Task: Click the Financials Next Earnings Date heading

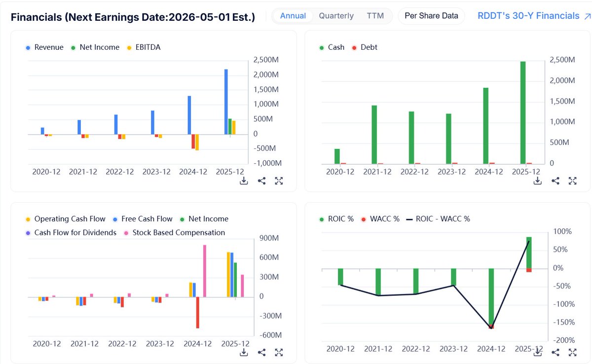Action: pyautogui.click(x=133, y=17)
